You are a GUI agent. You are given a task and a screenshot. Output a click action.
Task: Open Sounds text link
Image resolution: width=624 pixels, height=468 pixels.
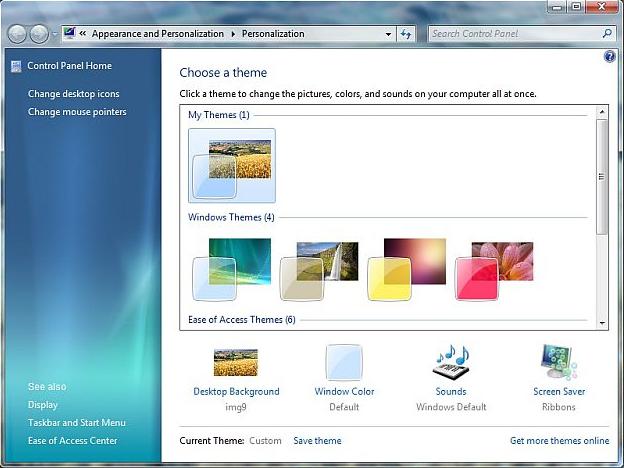point(451,392)
